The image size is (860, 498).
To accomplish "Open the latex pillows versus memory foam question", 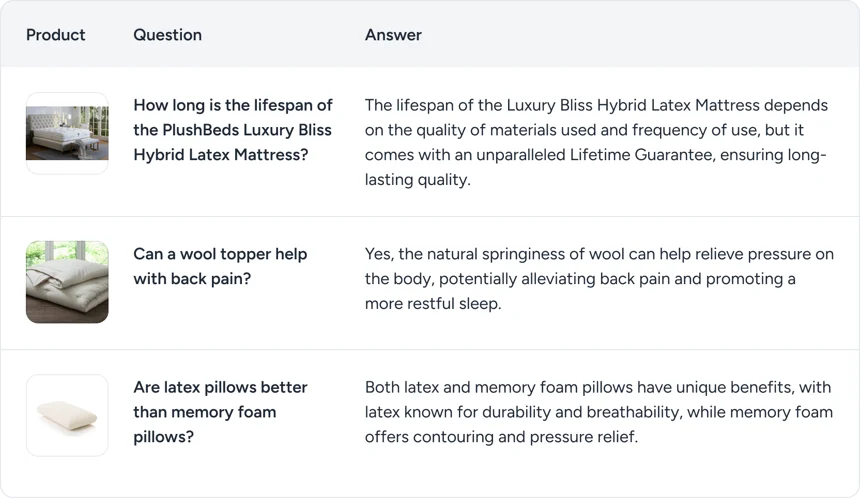I will tap(220, 412).
